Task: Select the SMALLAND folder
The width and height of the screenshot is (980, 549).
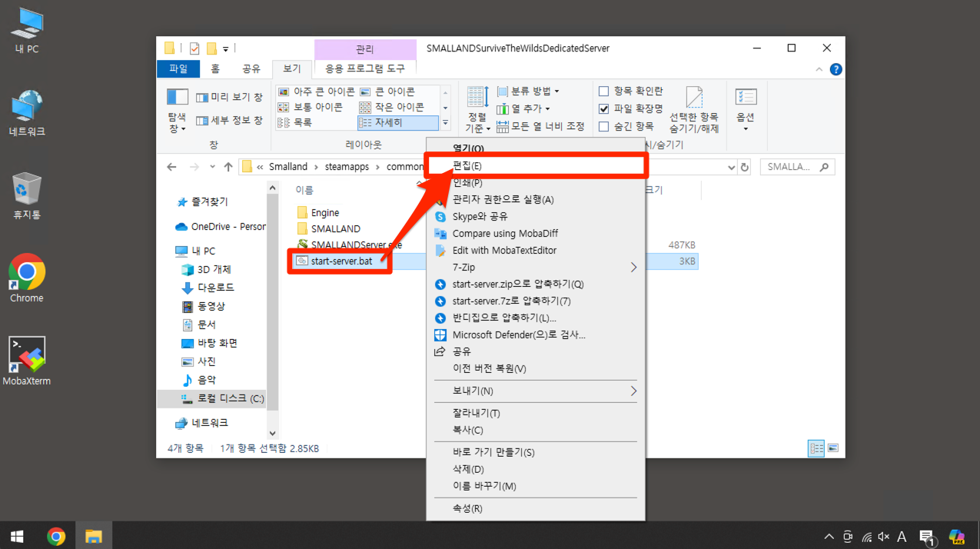Action: (328, 228)
